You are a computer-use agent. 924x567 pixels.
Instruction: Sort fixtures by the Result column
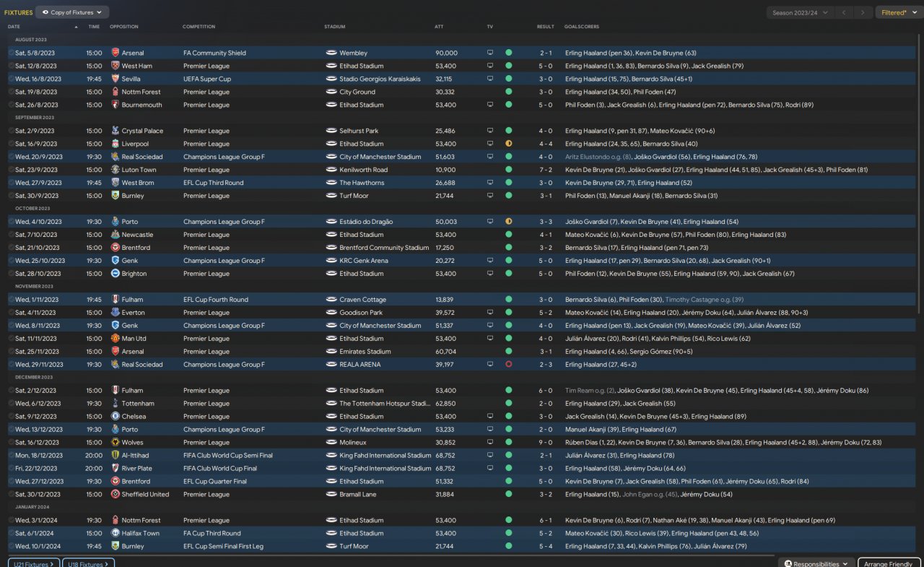(x=546, y=27)
